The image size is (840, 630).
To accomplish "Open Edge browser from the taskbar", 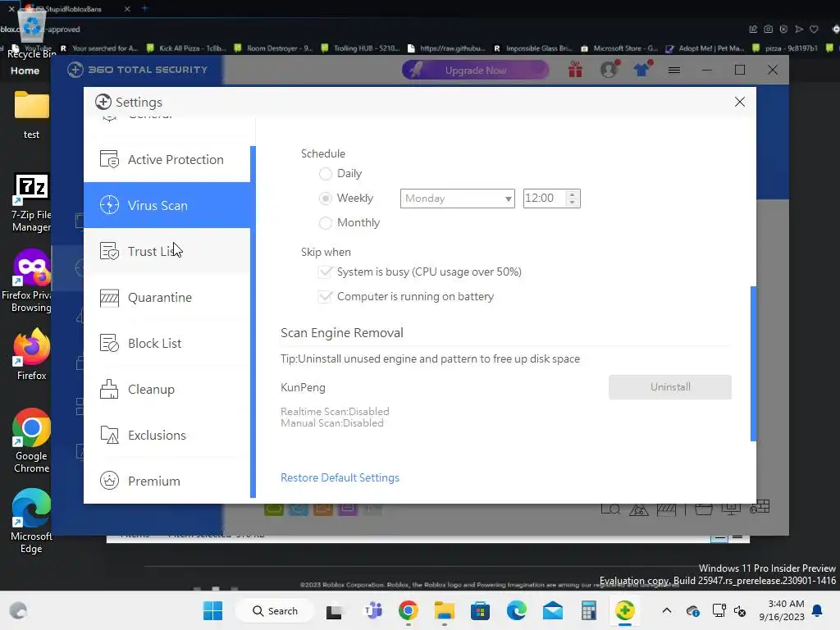I will pos(517,610).
